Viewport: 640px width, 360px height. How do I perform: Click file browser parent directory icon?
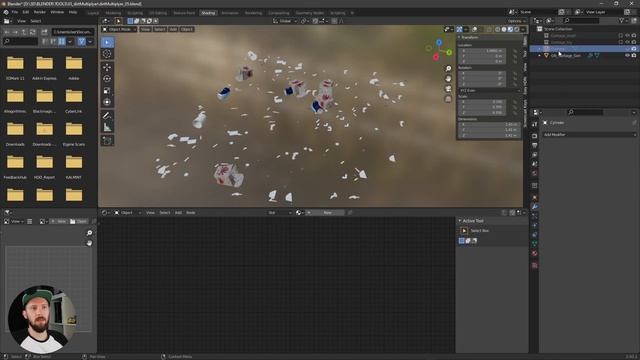[x=24, y=32]
